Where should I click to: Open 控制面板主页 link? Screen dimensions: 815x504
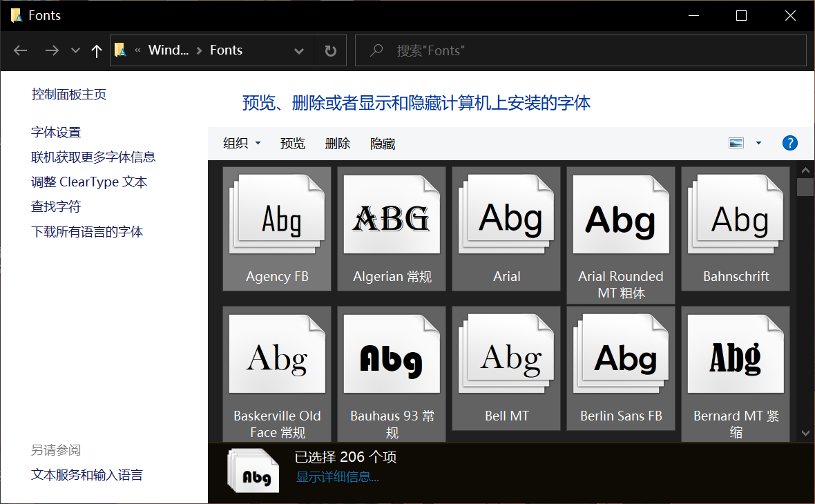68,94
